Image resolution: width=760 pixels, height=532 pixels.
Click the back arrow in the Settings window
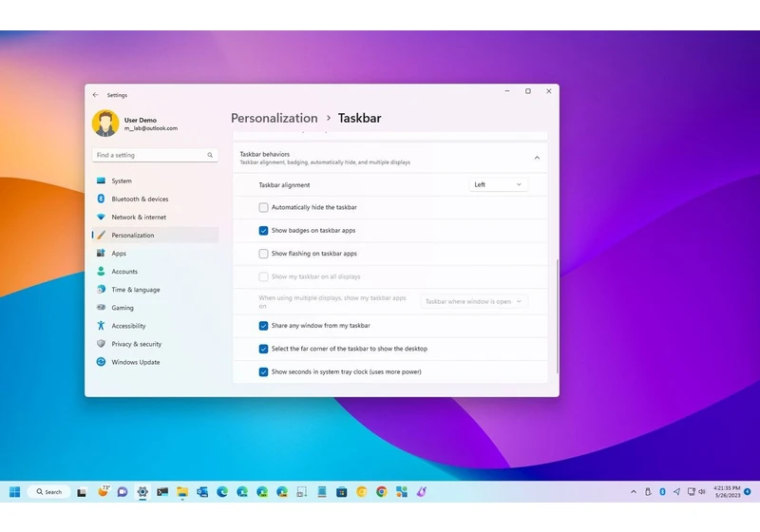coord(96,95)
